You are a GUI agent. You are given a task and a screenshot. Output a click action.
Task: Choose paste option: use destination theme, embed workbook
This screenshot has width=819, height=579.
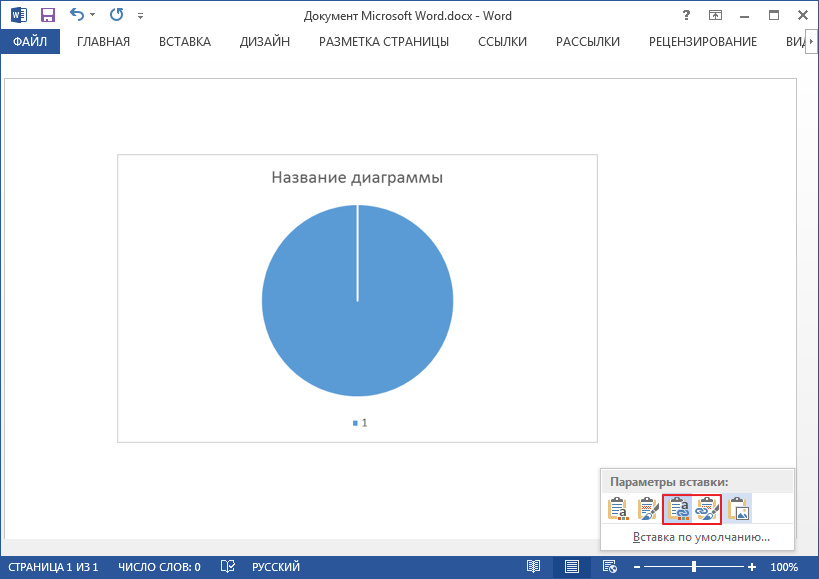[618, 509]
